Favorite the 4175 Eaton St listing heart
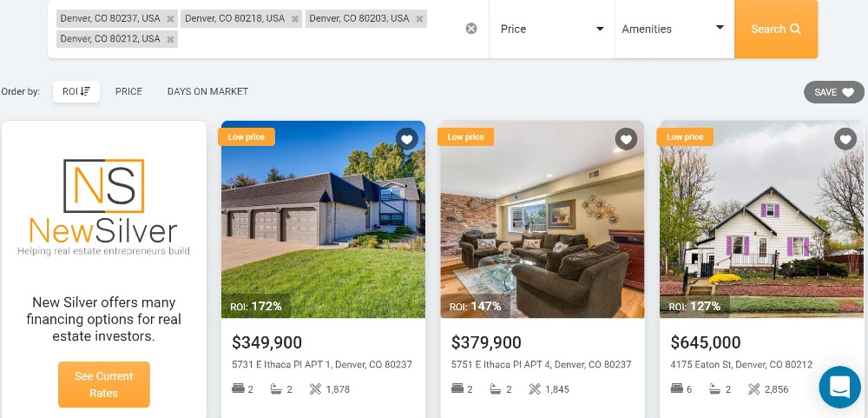 (845, 139)
